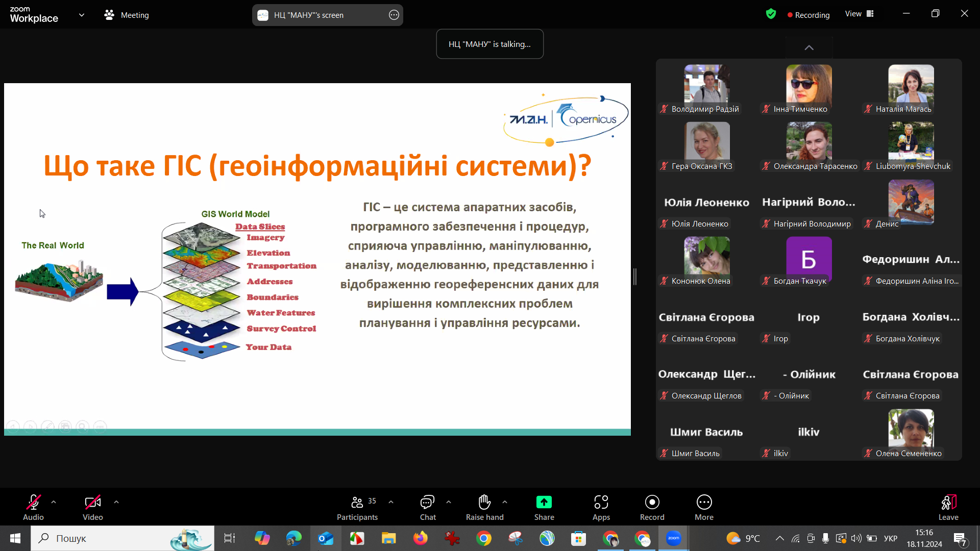
Task: Turn on Video camera
Action: click(92, 503)
